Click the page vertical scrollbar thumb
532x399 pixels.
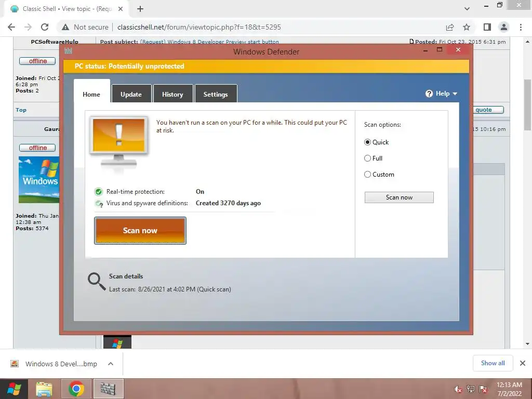pos(527,104)
